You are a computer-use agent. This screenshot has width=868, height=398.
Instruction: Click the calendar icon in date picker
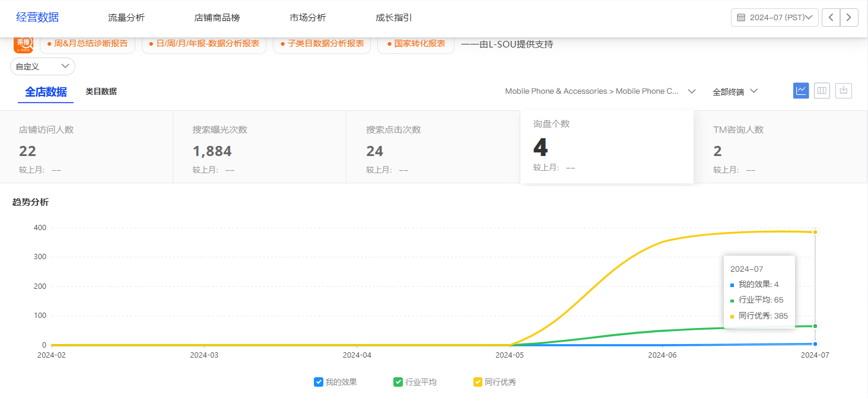(740, 17)
